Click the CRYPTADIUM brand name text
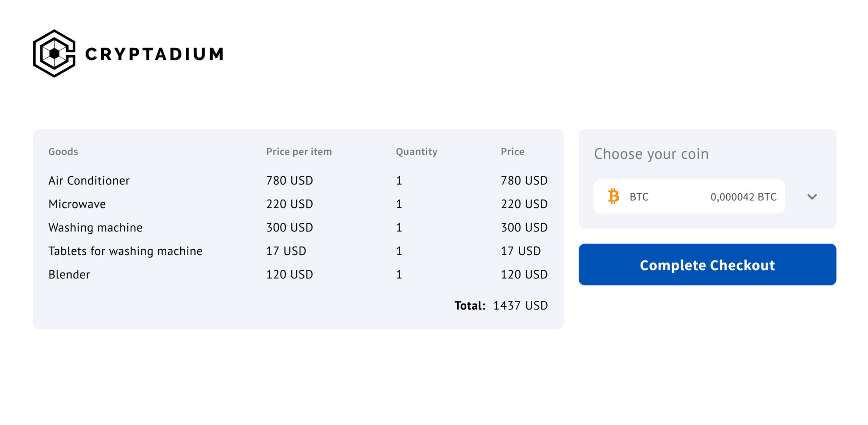 tap(154, 54)
